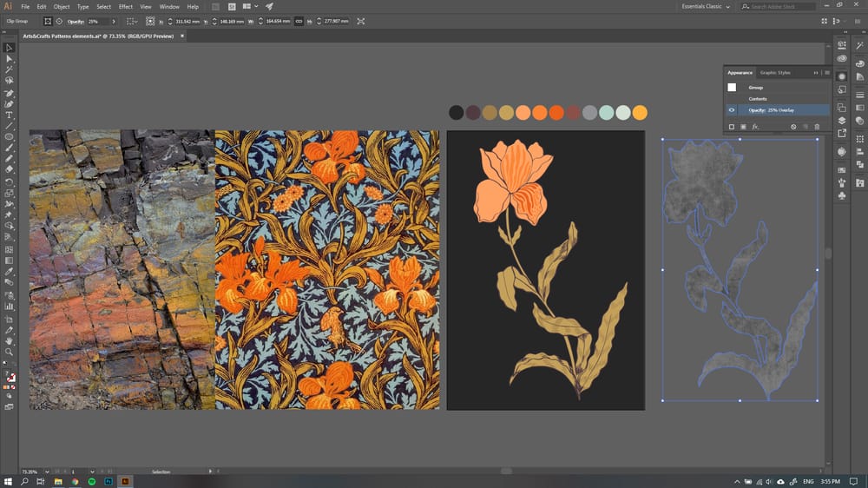Collapse the Appearance panel with double arrows
Screen dimensions: 868x488
pyautogui.click(x=815, y=73)
